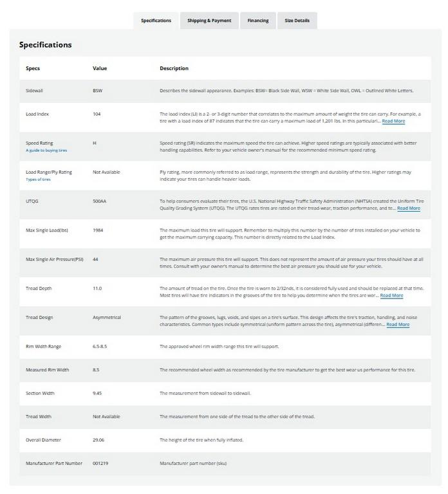Viewport: 448px width, 494px height.
Task: Select the part number value 001219
Action: tap(101, 463)
